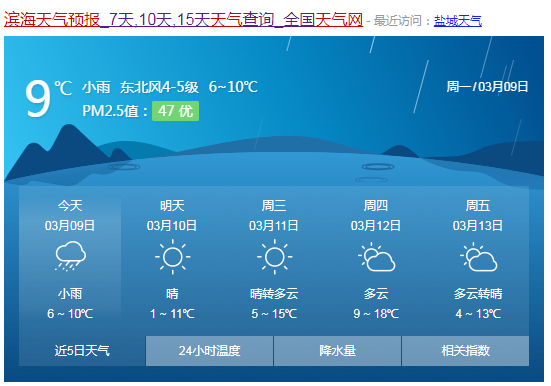The height and width of the screenshot is (386, 551).
Task: Open the 盐城天气 recent visit link
Action: pos(458,21)
